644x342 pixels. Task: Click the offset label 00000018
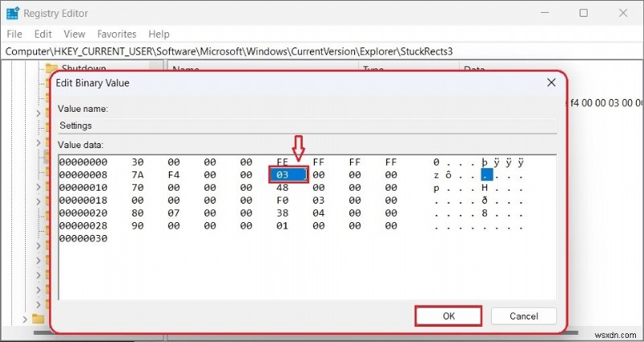[84, 200]
